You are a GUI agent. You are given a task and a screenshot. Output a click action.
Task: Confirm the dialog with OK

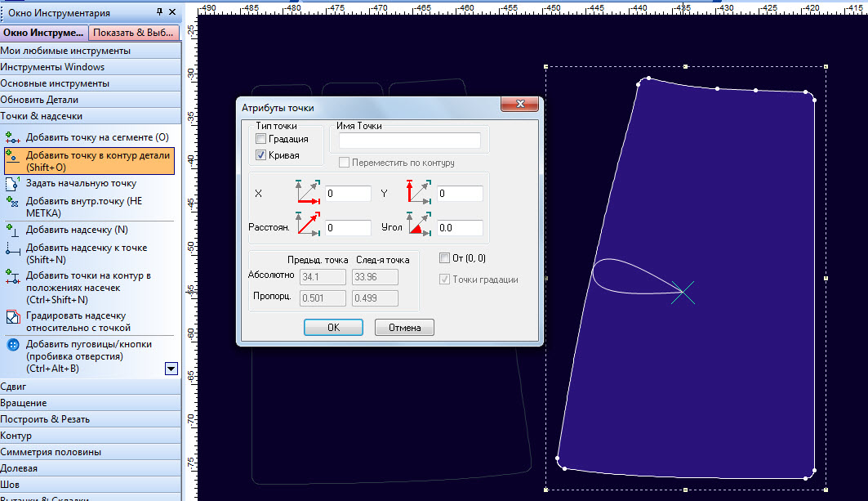pos(333,328)
